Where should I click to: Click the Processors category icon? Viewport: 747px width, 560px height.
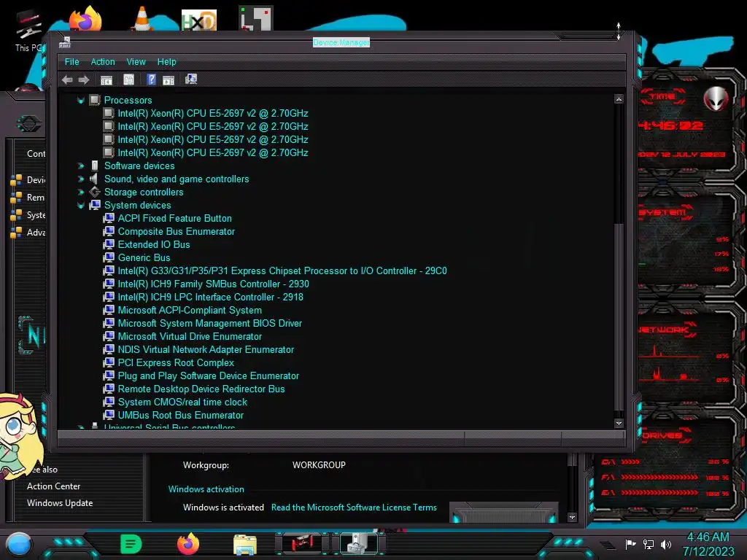click(x=95, y=100)
